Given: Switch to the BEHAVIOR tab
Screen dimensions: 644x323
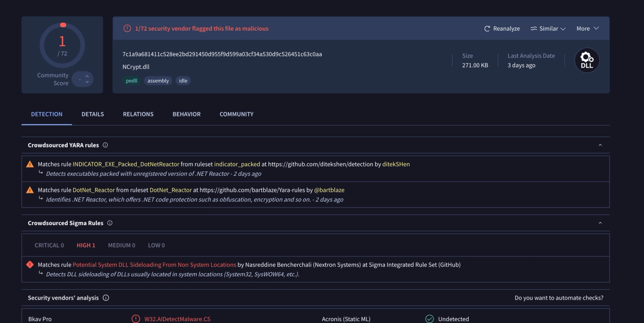Looking at the screenshot, I should coord(186,114).
